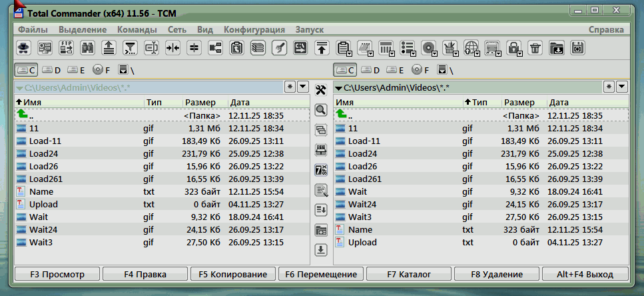Open the wrench and screwdriver tools icon

pos(320,90)
